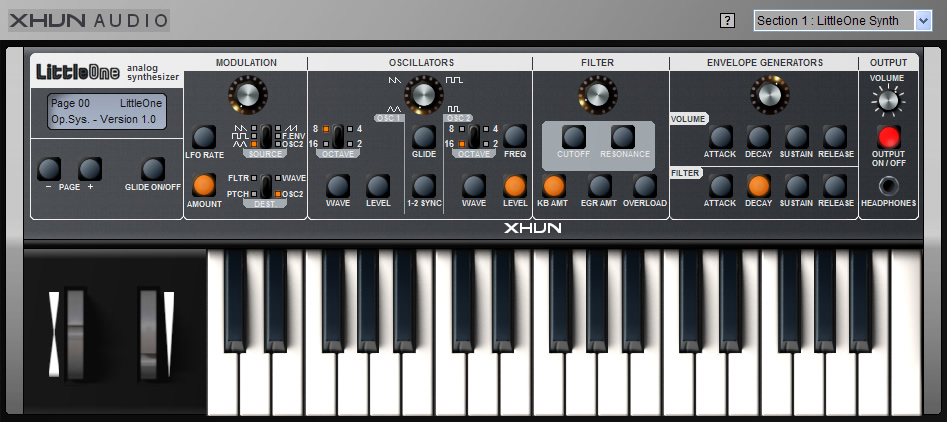Select WAVE modulation destination
Image resolution: width=947 pixels, height=422 pixels.
pos(278,178)
